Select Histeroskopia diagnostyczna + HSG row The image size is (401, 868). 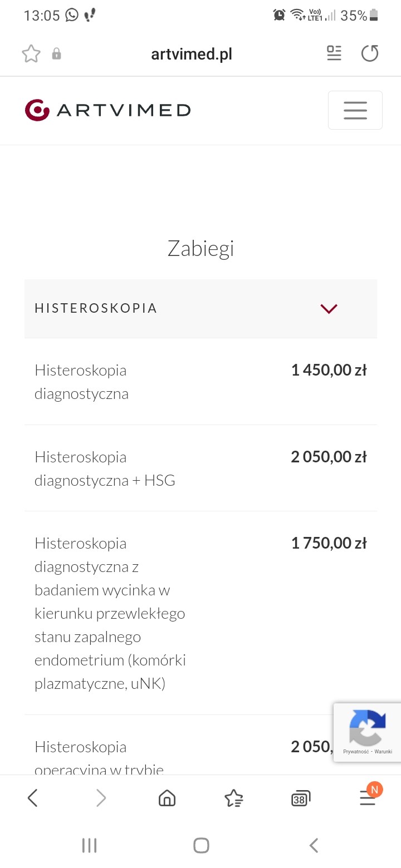pyautogui.click(x=105, y=468)
